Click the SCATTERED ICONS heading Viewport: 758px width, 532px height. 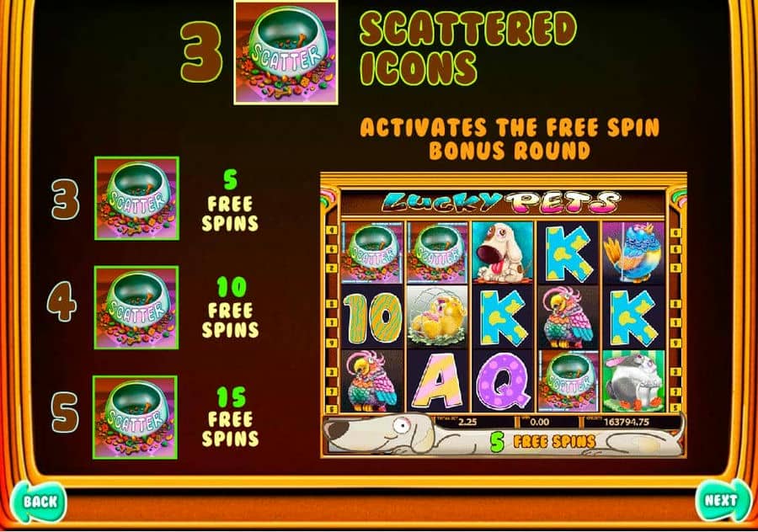[x=468, y=48]
